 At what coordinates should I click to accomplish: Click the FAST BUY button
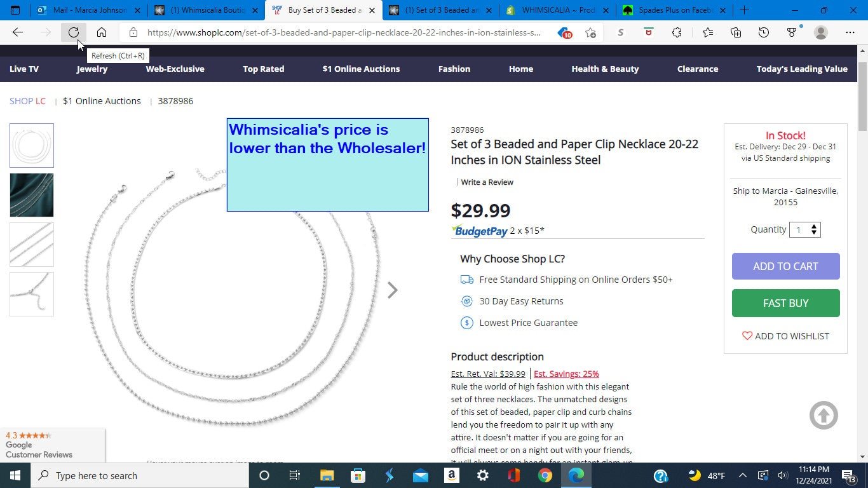click(785, 303)
